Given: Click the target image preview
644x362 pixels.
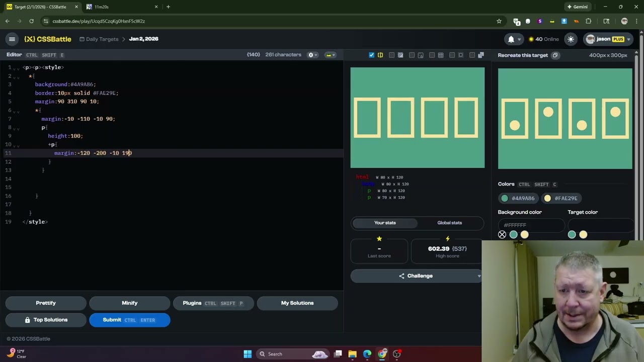Looking at the screenshot, I should tap(565, 119).
